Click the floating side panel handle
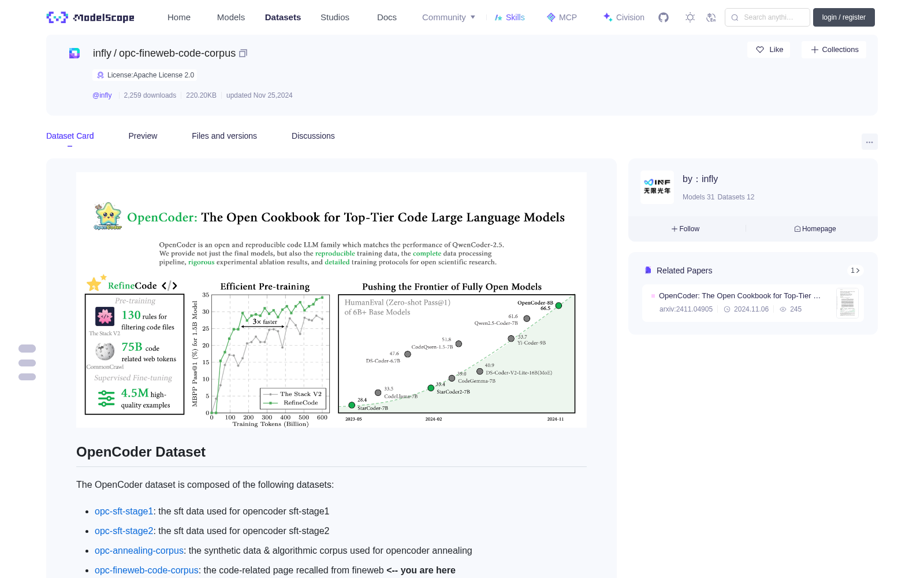924x578 pixels. [x=27, y=363]
